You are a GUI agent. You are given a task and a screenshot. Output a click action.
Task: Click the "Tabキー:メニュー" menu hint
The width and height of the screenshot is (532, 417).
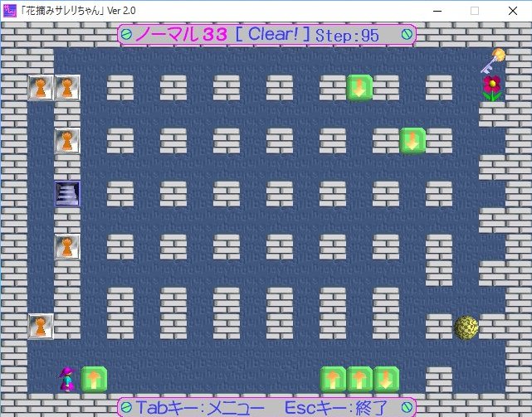tap(200, 407)
